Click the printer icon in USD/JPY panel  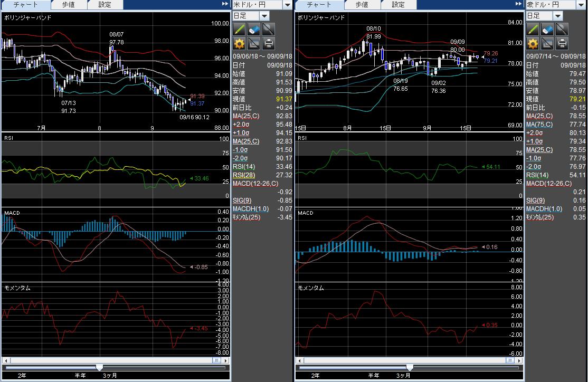click(269, 43)
